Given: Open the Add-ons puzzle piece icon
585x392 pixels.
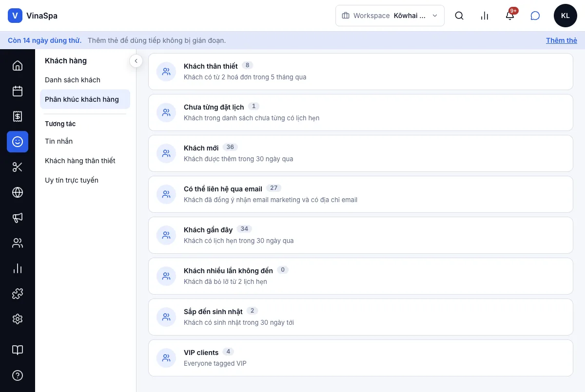Looking at the screenshot, I should tap(18, 294).
